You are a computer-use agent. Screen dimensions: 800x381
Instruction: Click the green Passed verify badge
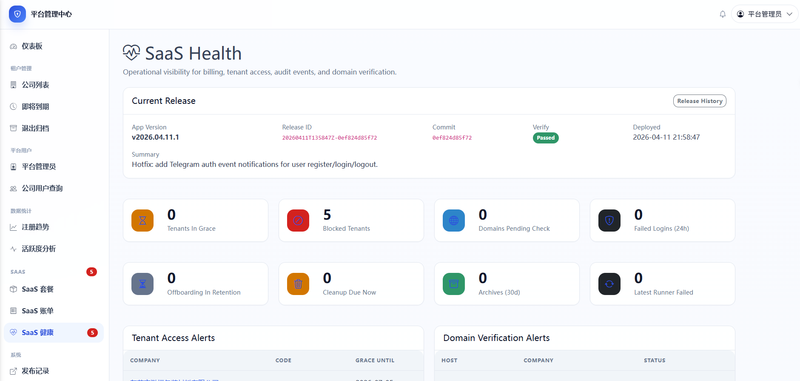click(x=545, y=138)
